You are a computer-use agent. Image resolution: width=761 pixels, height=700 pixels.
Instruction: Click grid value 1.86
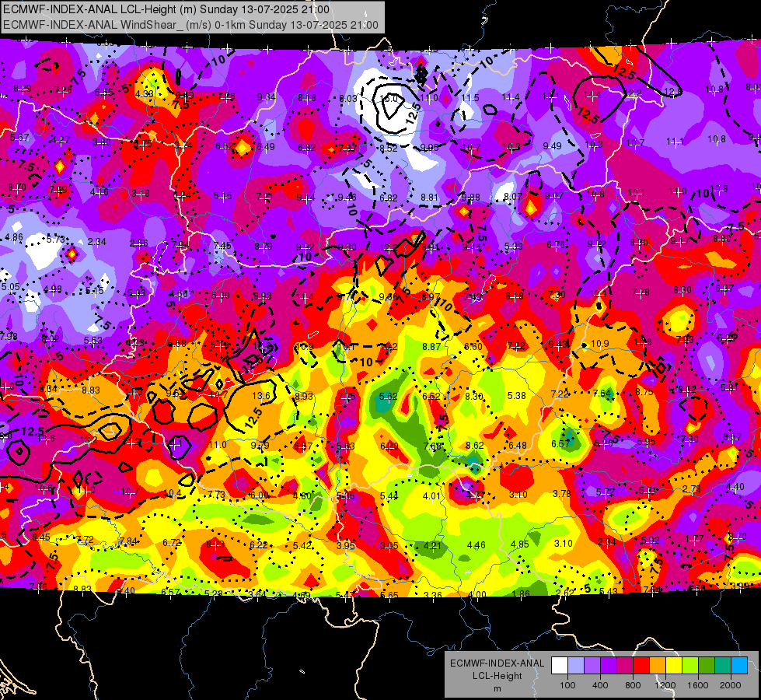[x=521, y=593]
